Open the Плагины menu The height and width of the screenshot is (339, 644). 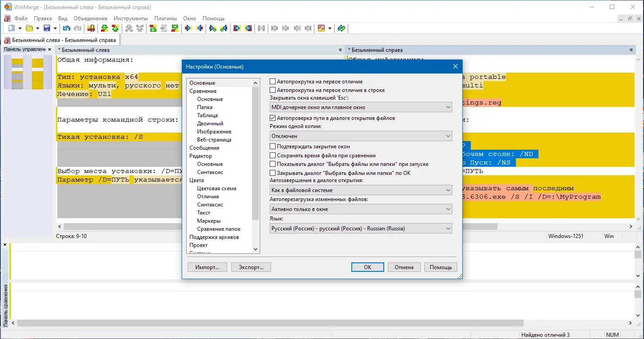(x=166, y=18)
